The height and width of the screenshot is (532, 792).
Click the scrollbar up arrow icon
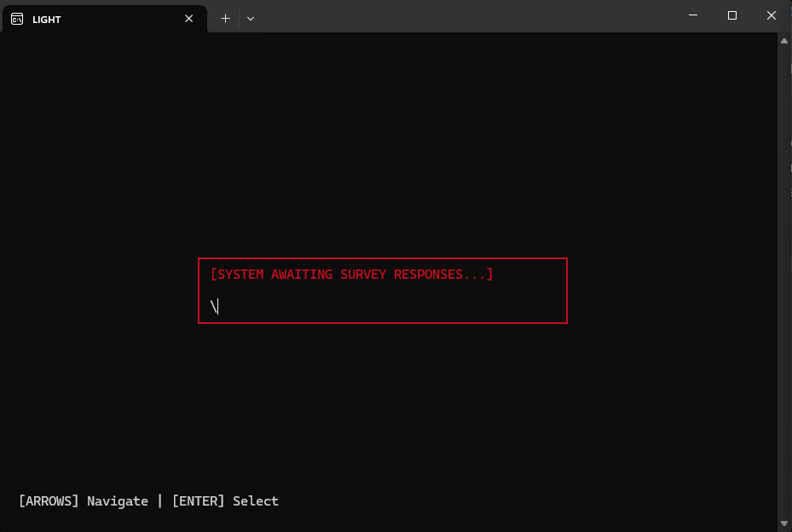coord(783,40)
